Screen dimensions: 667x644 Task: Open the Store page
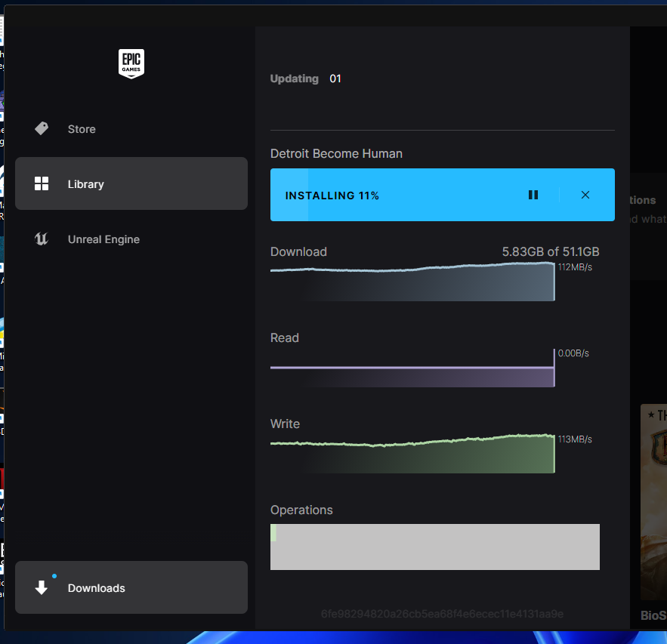131,129
